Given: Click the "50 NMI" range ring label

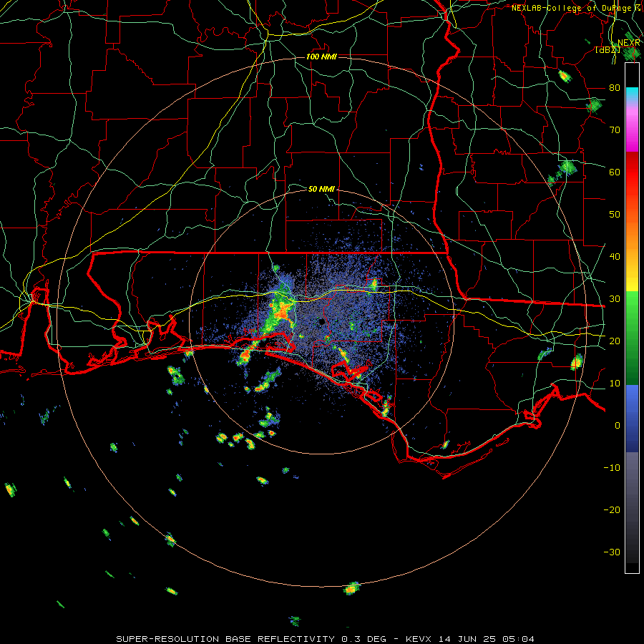Looking at the screenshot, I should pos(321,190).
